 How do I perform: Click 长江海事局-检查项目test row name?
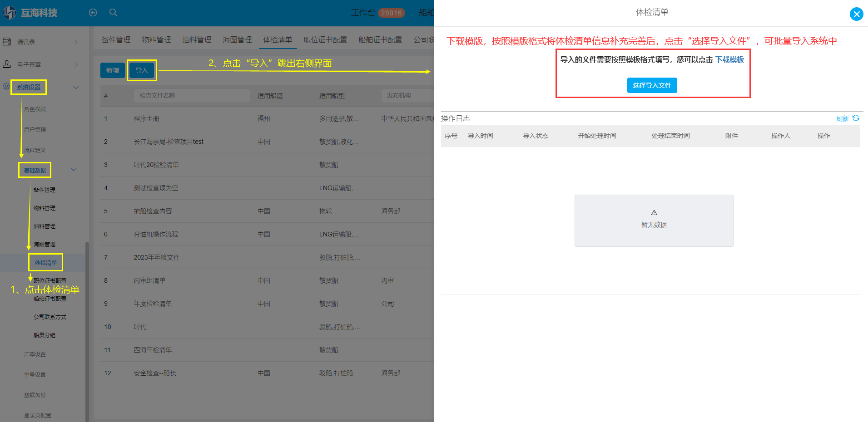tap(169, 142)
